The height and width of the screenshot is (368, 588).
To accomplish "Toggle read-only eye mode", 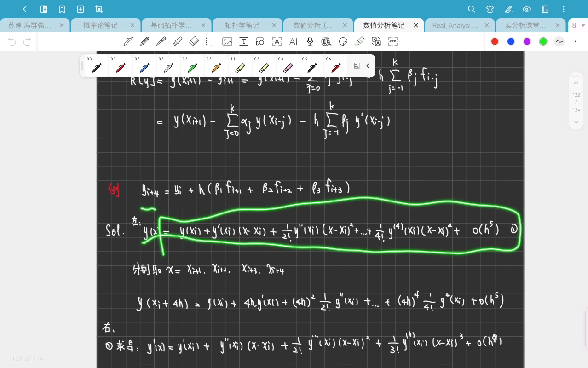I will coord(527,9).
